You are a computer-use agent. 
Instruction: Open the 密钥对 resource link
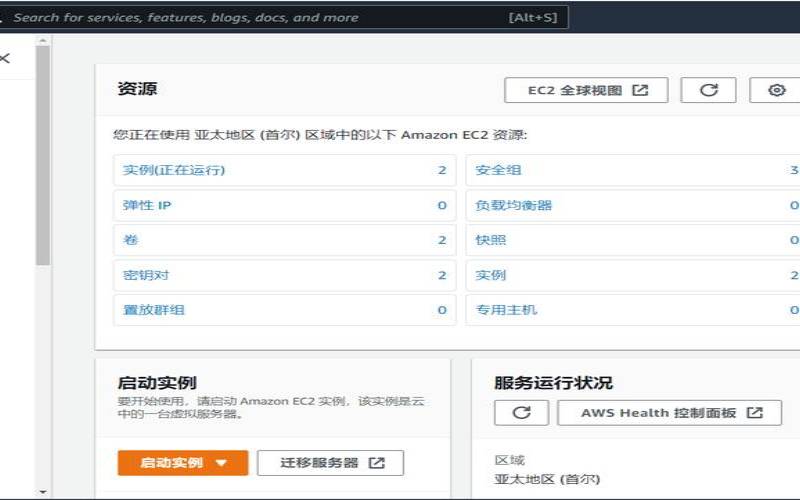(x=145, y=275)
